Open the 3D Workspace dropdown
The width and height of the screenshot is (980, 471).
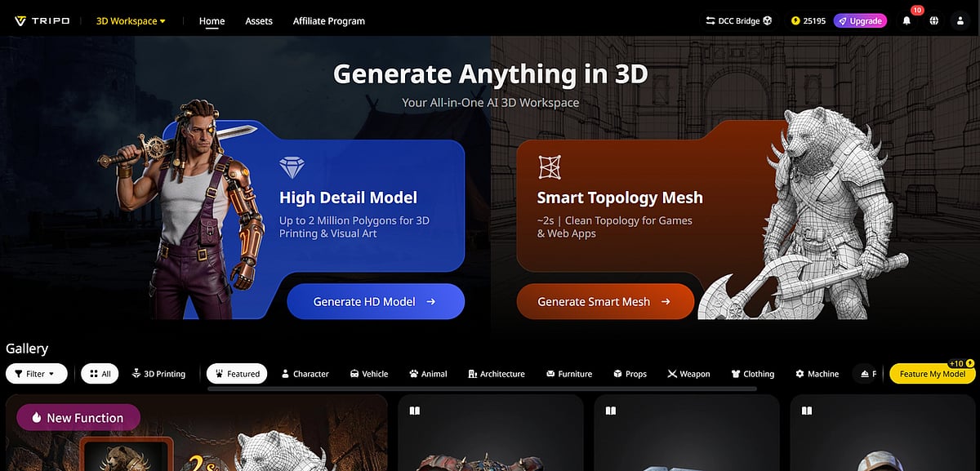coord(131,20)
